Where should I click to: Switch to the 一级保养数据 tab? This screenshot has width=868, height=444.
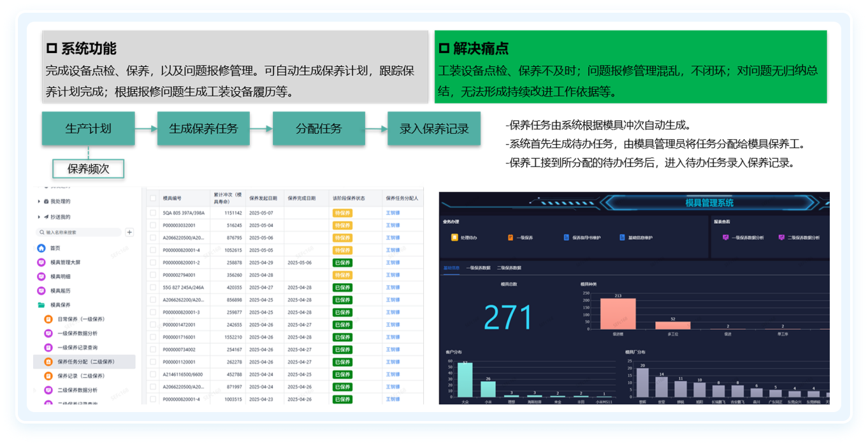click(x=478, y=268)
